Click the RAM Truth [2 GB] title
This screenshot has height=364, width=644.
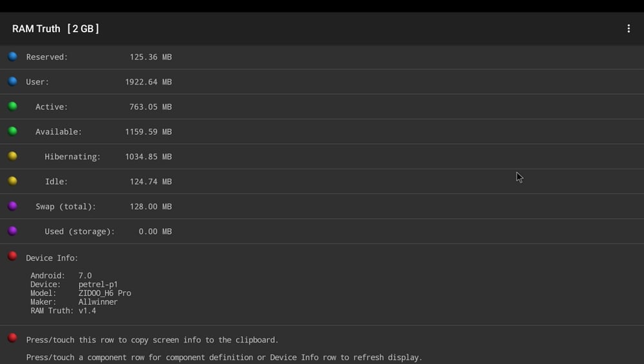pos(55,29)
